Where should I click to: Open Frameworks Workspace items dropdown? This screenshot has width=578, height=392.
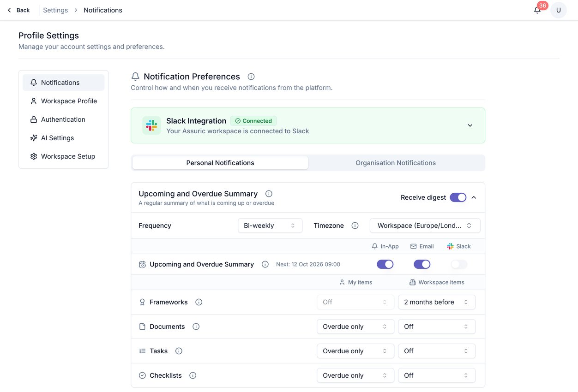pyautogui.click(x=437, y=302)
